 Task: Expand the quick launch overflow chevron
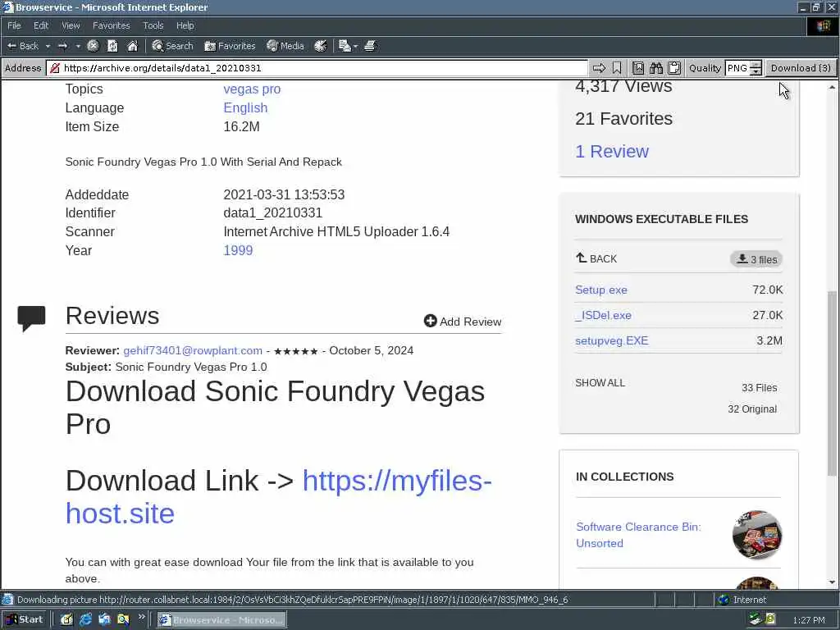(x=141, y=617)
